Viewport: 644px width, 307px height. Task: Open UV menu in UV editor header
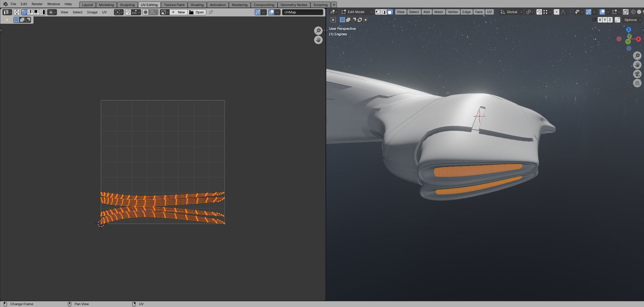[x=104, y=12]
